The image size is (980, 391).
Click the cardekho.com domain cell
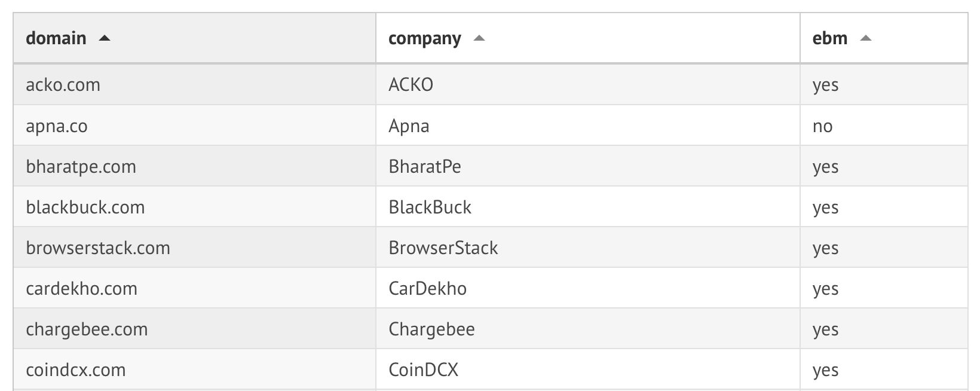point(81,289)
